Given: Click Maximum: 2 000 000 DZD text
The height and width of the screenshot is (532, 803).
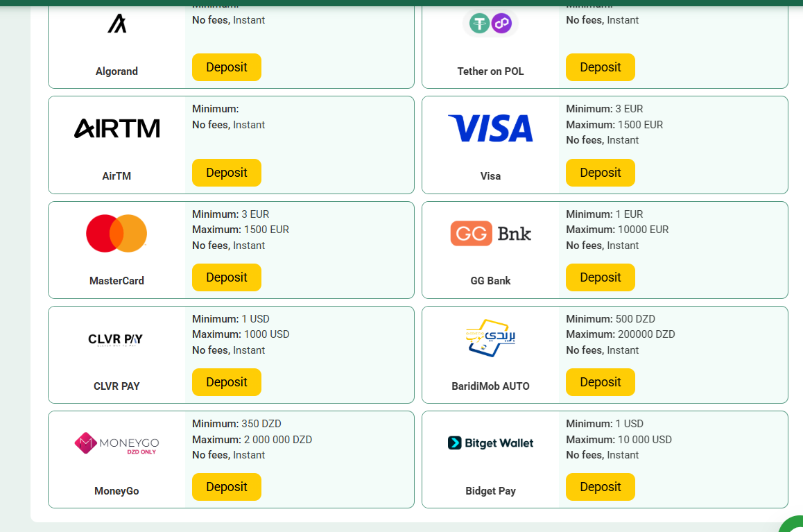Looking at the screenshot, I should [252, 440].
